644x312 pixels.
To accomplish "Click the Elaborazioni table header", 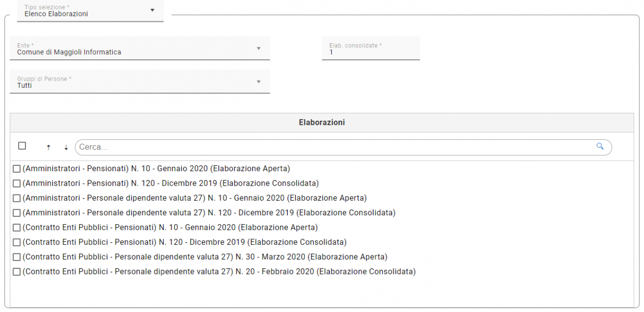I will click(321, 123).
